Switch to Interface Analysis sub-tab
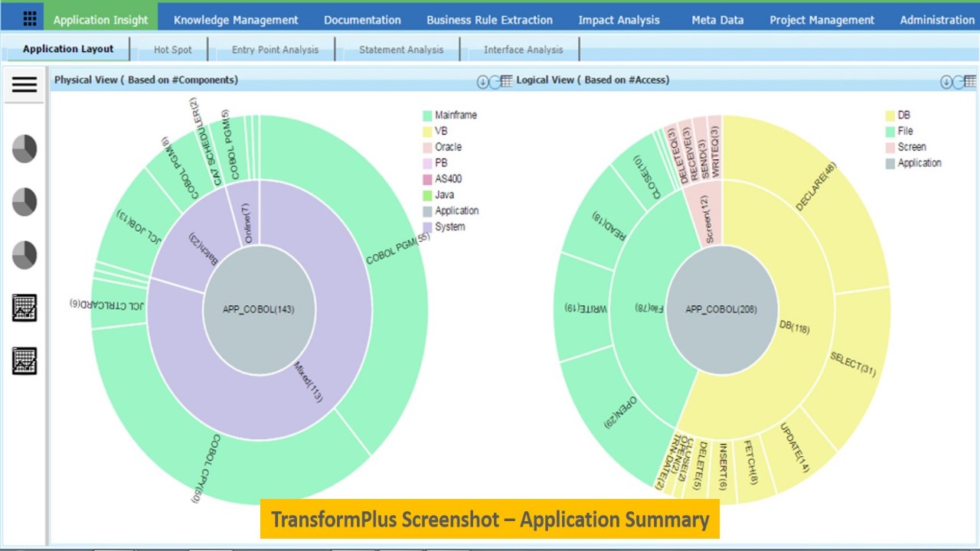 point(523,50)
